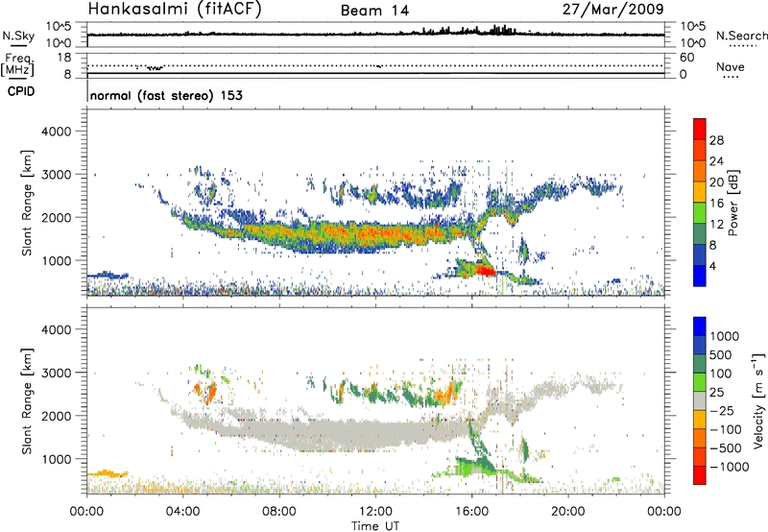
Task: Select the 2000 tick on power panel
Action: click(x=56, y=217)
